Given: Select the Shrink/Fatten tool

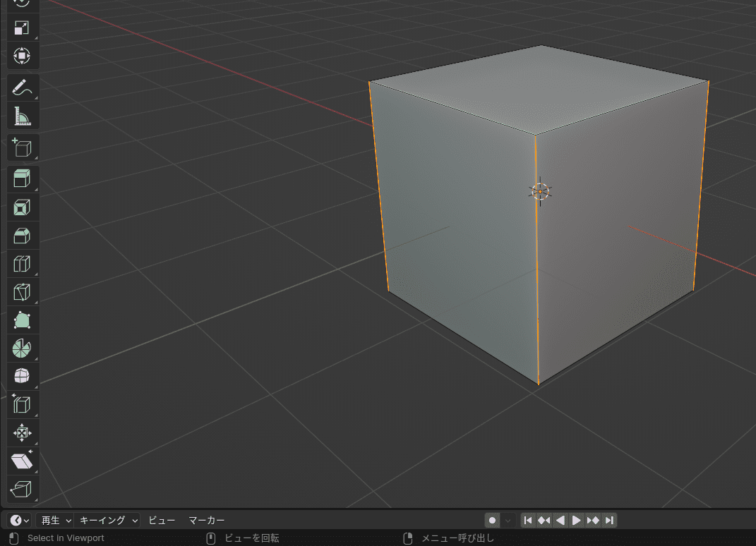Looking at the screenshot, I should 22,432.
